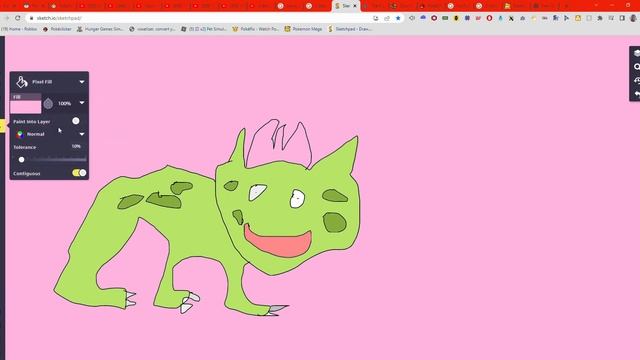Expand the Normal blend mode dropdown arrow
The width and height of the screenshot is (640, 360).
pos(82,134)
